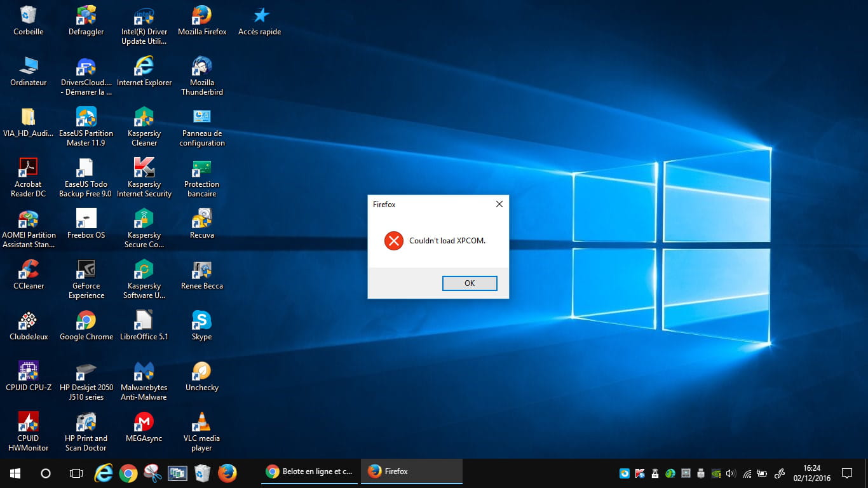Select Kaspersky Internet Security desktop shortcut
Image resolution: width=868 pixels, height=488 pixels.
144,179
